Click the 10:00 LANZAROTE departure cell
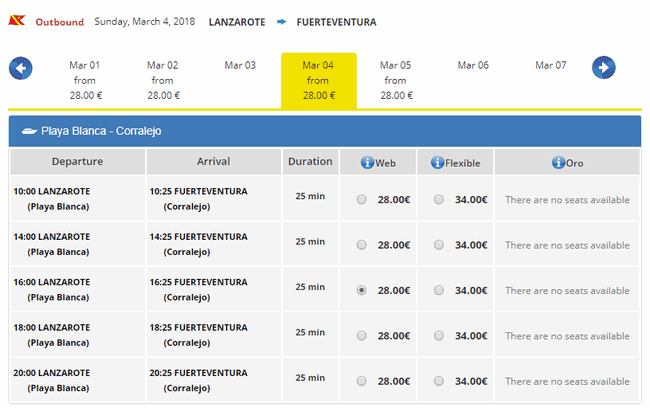The image size is (650, 408). click(78, 199)
